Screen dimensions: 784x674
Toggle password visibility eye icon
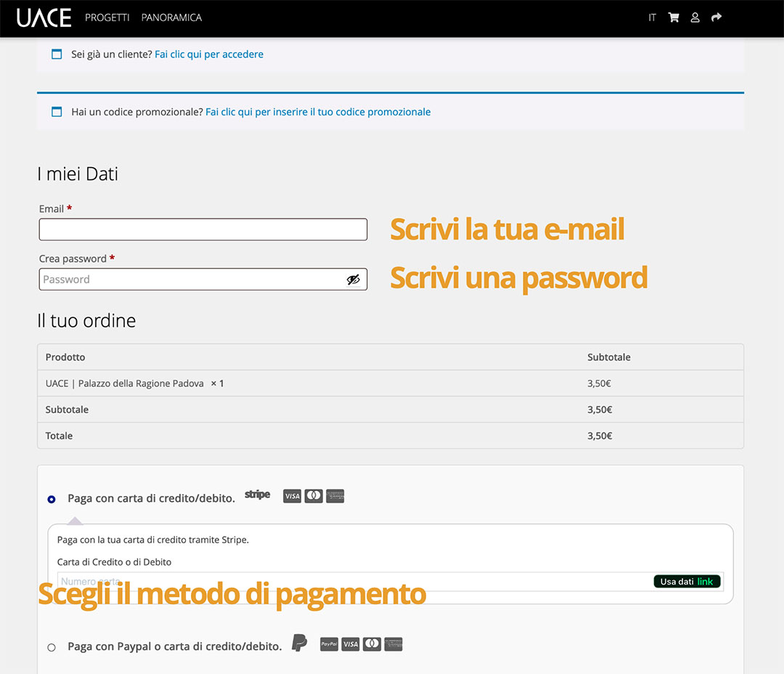(x=353, y=280)
